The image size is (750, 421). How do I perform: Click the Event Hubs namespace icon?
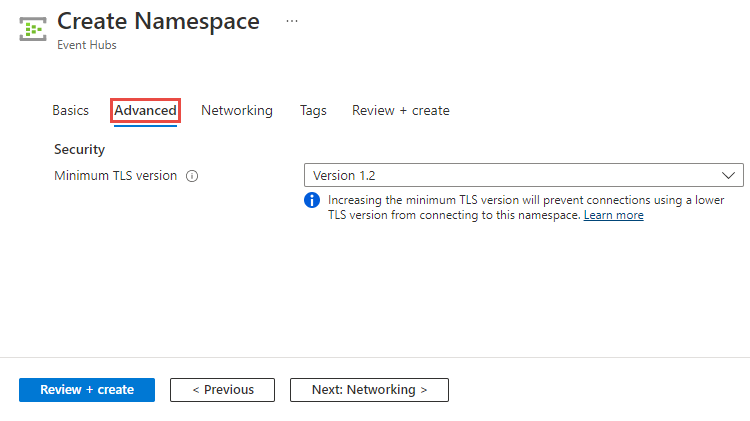(x=33, y=29)
